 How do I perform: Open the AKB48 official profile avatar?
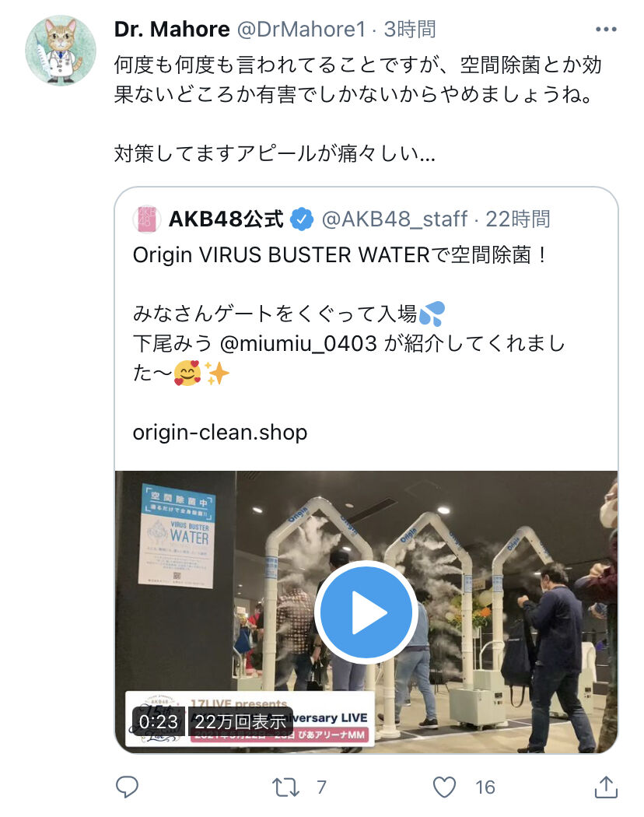146,219
